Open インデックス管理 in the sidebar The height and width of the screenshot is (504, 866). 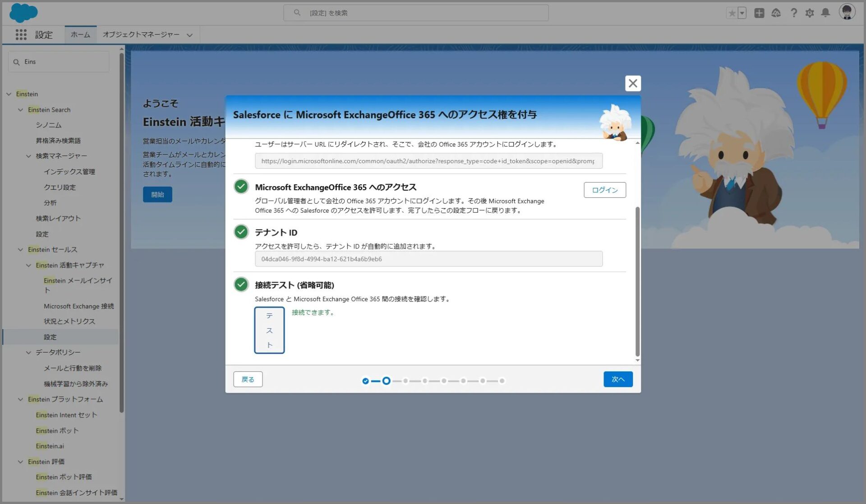[x=69, y=172]
